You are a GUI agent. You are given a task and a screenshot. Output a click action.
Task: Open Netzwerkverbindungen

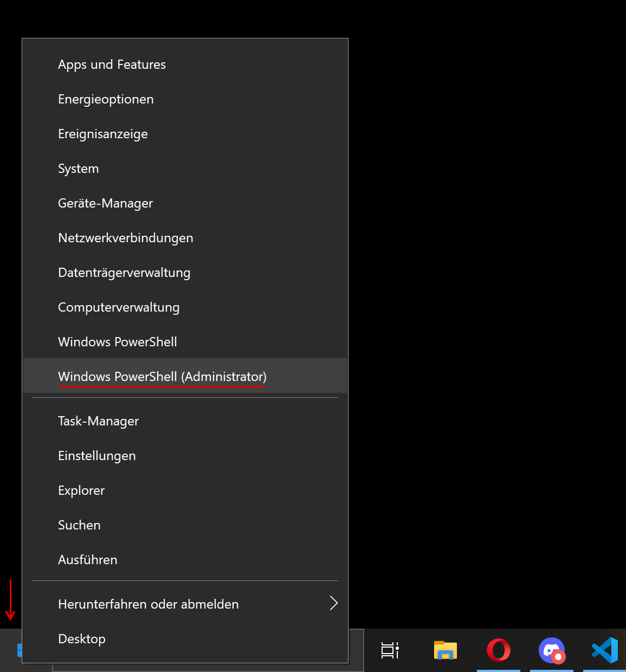click(x=185, y=238)
